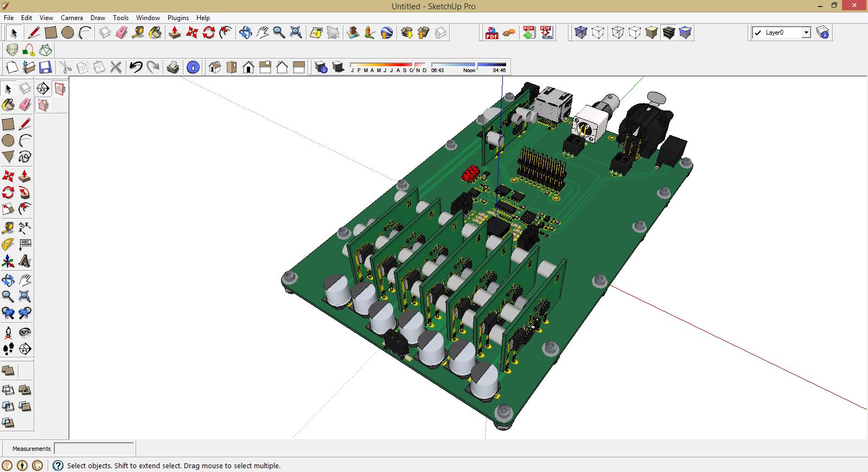Switch to Iso view
Image resolution: width=868 pixels, height=472 pixels.
pyautogui.click(x=215, y=67)
